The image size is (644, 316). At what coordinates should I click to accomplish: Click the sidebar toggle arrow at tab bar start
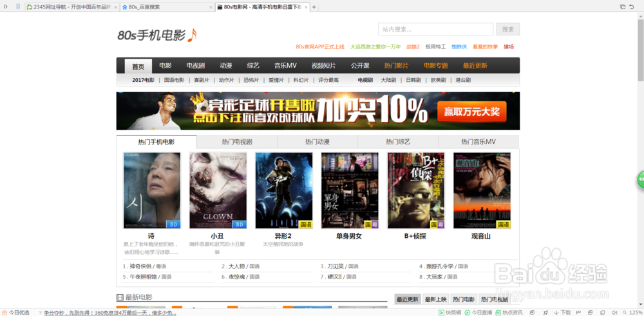click(x=6, y=6)
